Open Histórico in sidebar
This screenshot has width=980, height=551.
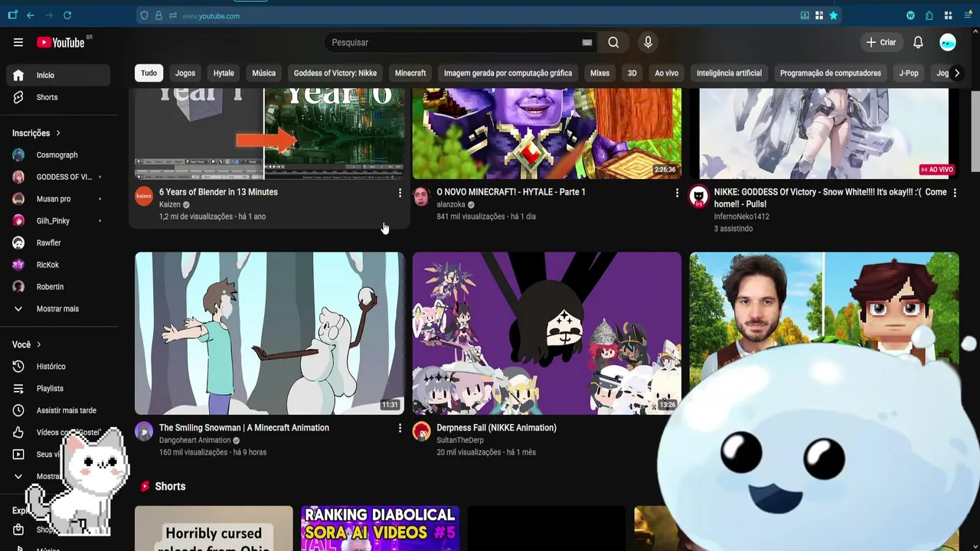[x=58, y=367]
